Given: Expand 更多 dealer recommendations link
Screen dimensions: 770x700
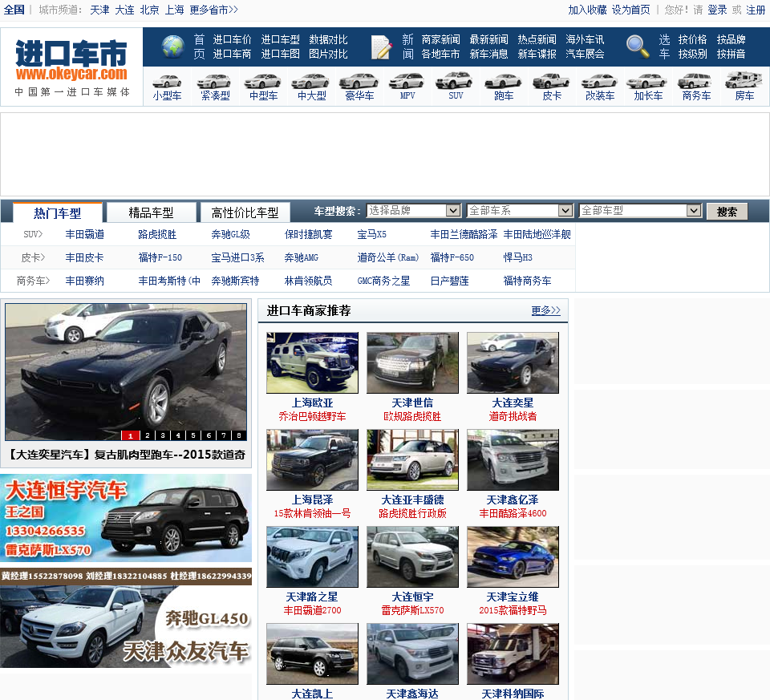Looking at the screenshot, I should [x=545, y=311].
